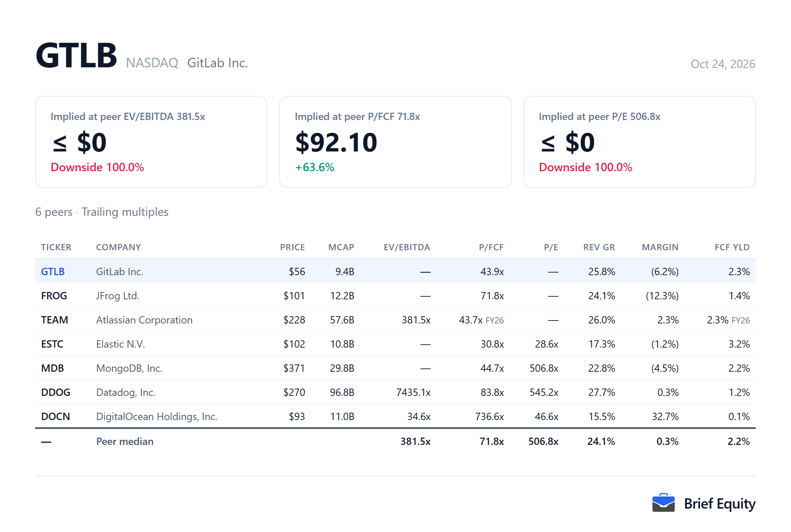Image resolution: width=791 pixels, height=532 pixels.
Task: Click the 6 peers · Trailing multiples caption
Action: tap(102, 212)
